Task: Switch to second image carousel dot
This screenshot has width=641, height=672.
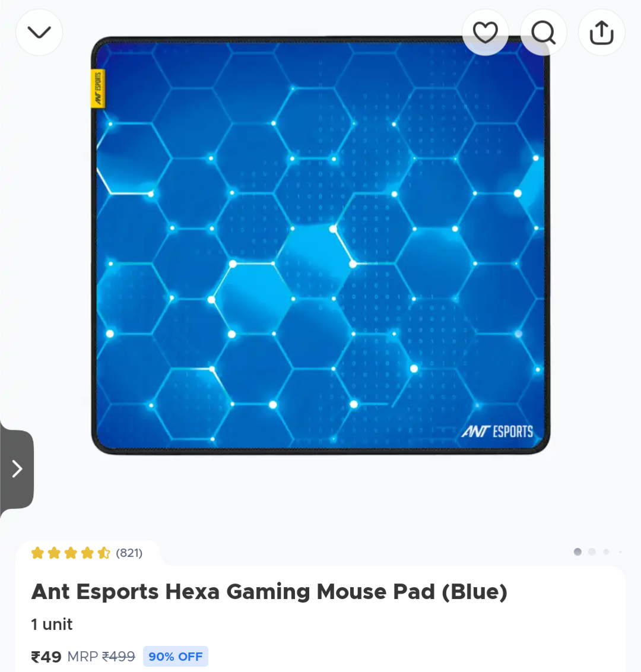Action: click(592, 551)
